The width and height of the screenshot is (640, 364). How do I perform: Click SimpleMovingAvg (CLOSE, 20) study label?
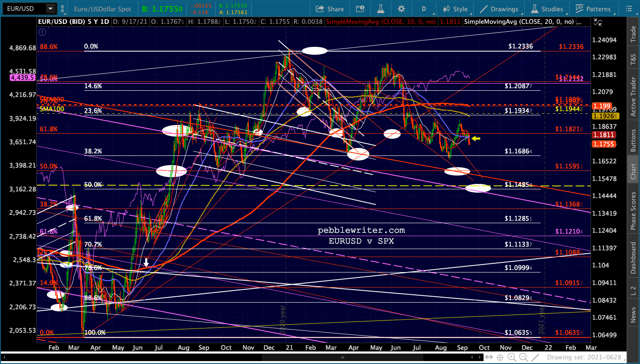tap(519, 22)
